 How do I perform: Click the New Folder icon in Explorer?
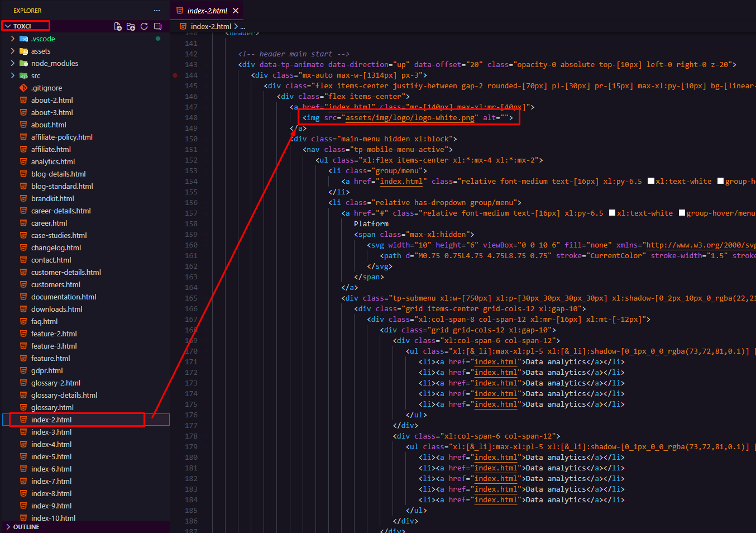(131, 26)
